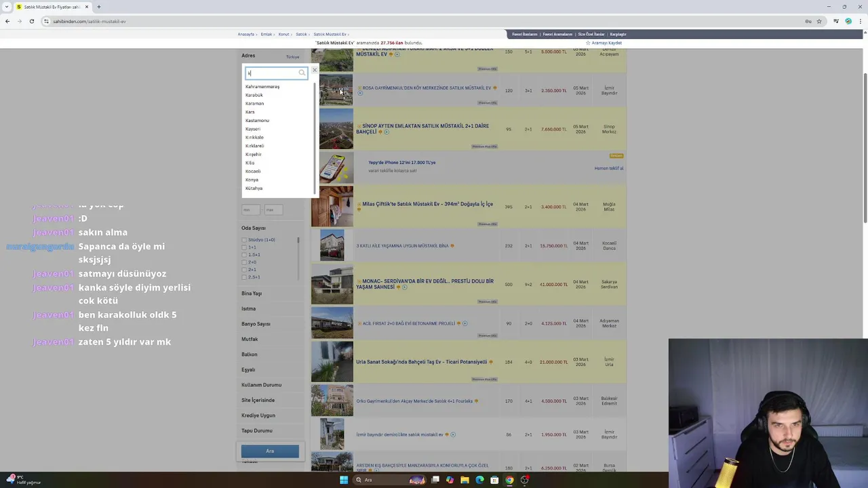Tick the 2+0 room count checkbox
The height and width of the screenshot is (488, 868).
pos(244,262)
